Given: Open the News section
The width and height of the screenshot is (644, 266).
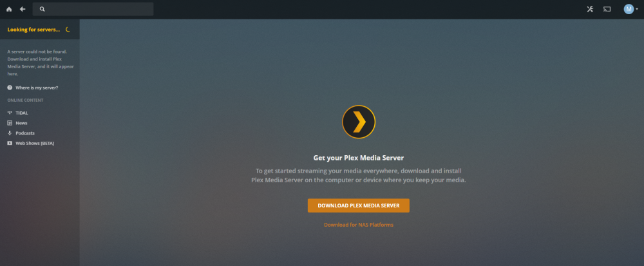Looking at the screenshot, I should [x=21, y=123].
